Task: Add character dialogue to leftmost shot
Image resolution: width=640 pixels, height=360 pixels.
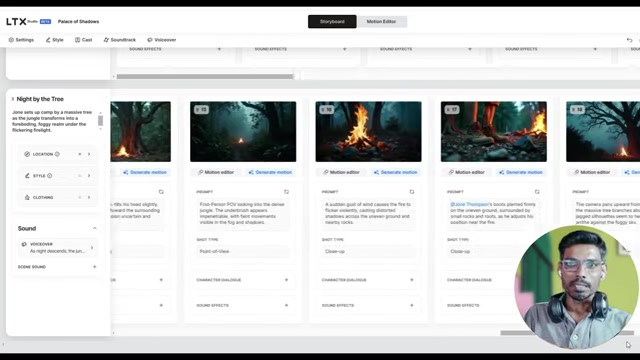Action: (161, 280)
